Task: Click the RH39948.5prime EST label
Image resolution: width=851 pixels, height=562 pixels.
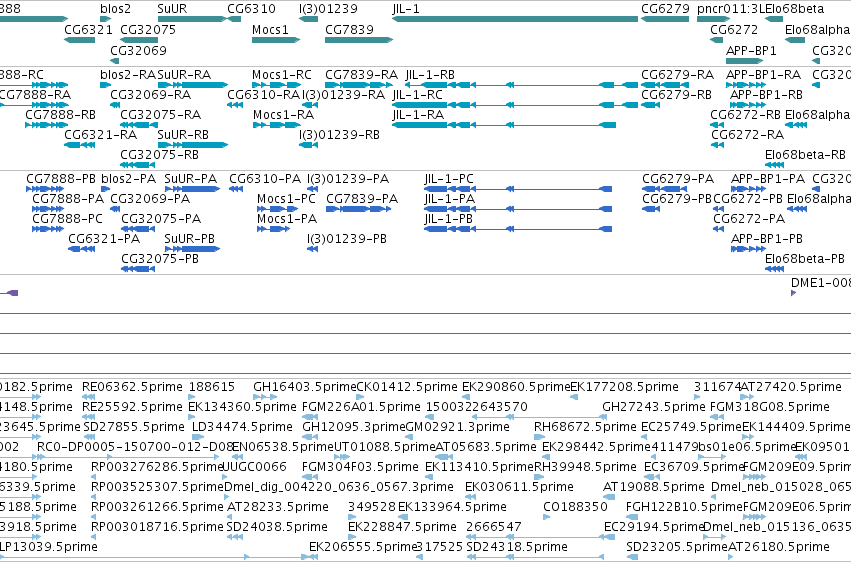Action: coord(585,467)
